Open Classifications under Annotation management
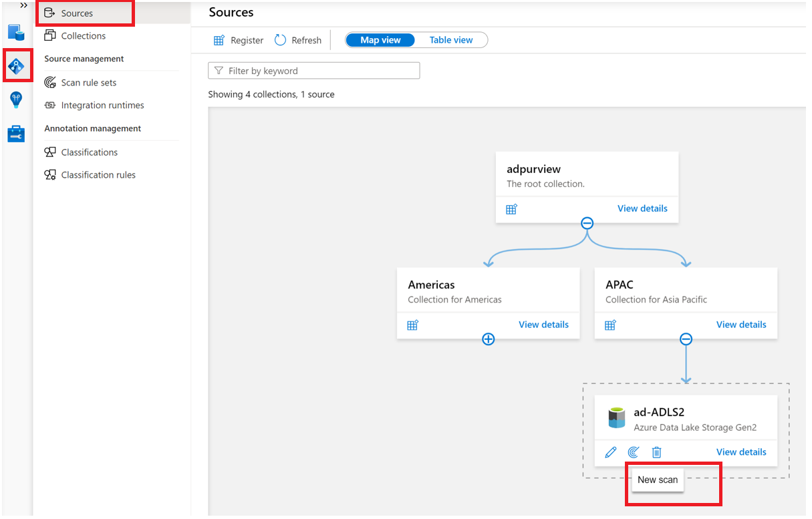The image size is (812, 519). (88, 152)
